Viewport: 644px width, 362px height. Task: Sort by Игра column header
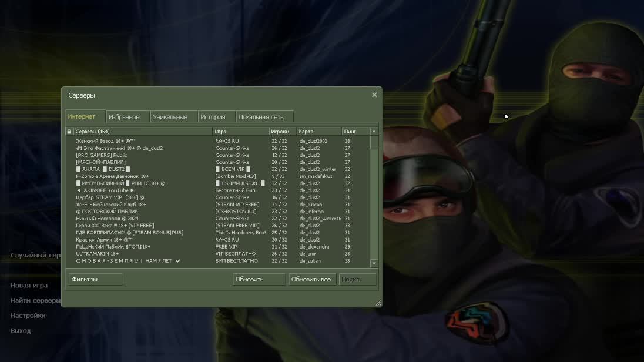(x=241, y=132)
